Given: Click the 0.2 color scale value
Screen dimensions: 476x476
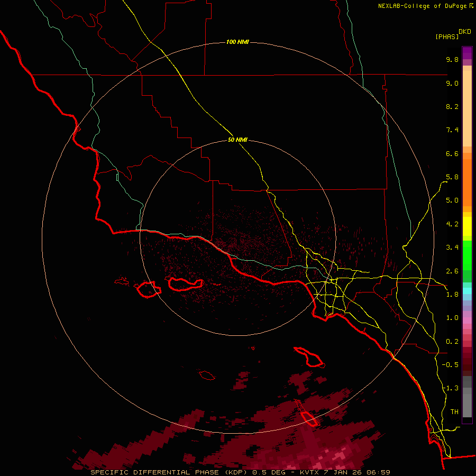Looking at the screenshot, I should [x=452, y=342].
